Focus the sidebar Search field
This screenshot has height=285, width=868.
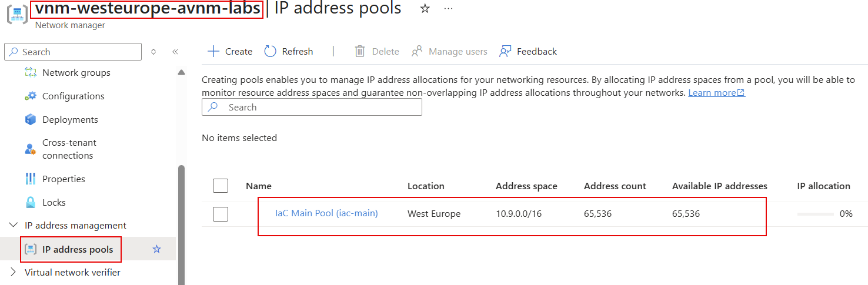(73, 52)
